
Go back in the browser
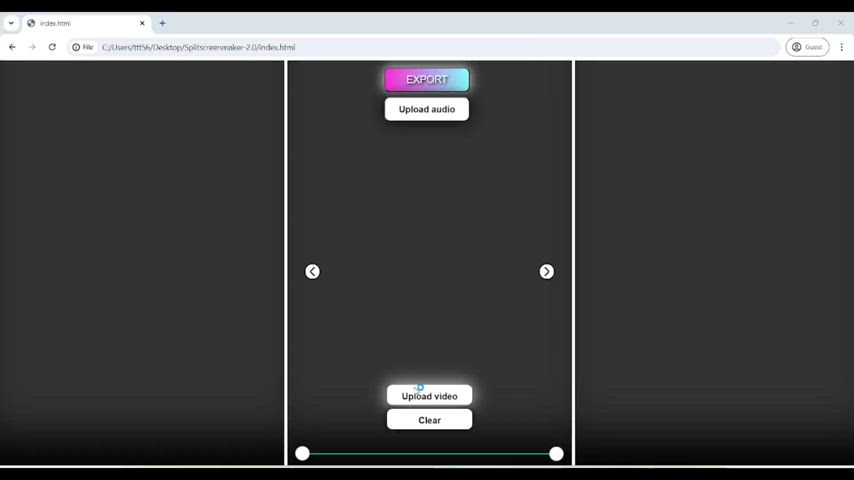tap(12, 47)
